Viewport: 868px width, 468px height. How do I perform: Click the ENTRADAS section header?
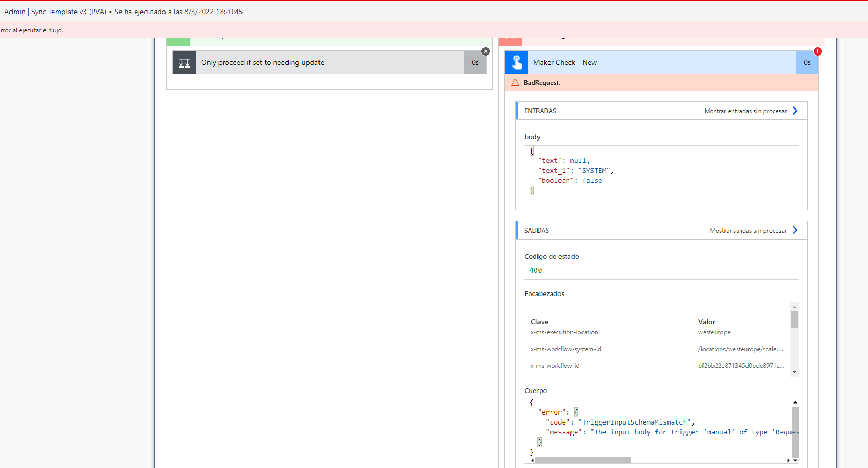(662, 111)
